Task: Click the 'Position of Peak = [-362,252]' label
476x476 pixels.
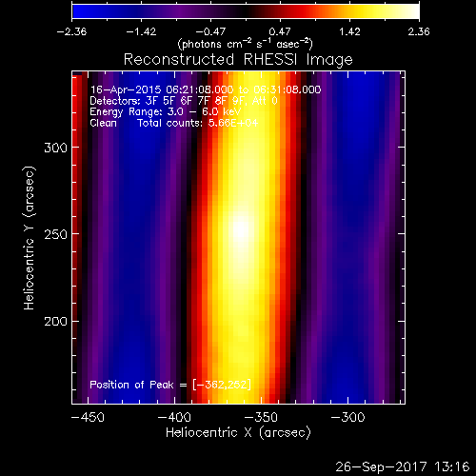Action: point(170,385)
